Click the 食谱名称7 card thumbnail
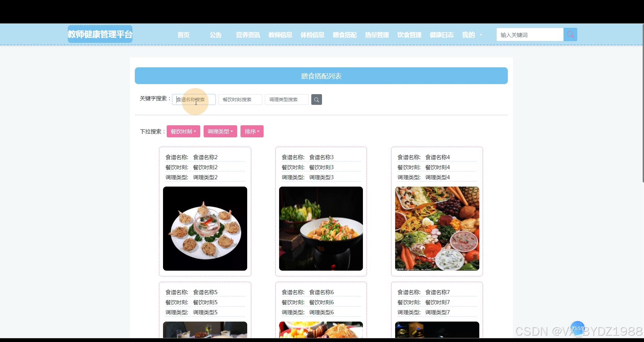Viewport: 644px width, 342px height. pos(437,330)
